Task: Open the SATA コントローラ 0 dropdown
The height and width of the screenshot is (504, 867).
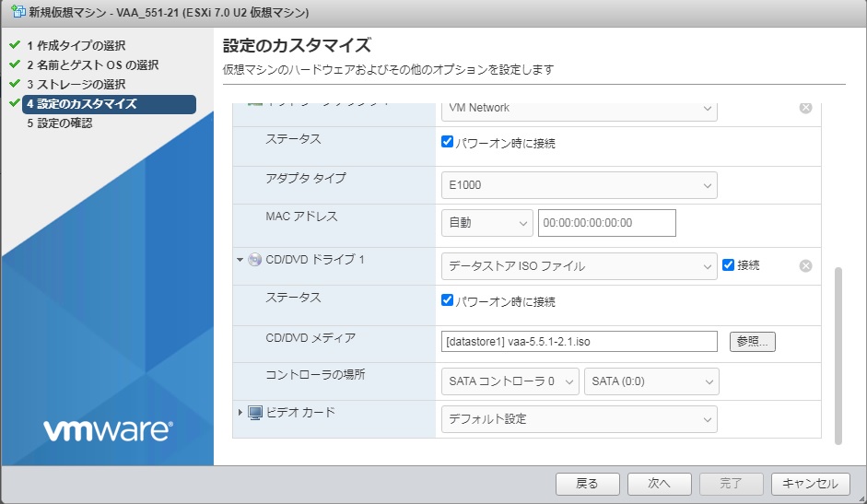Action: coord(510,381)
